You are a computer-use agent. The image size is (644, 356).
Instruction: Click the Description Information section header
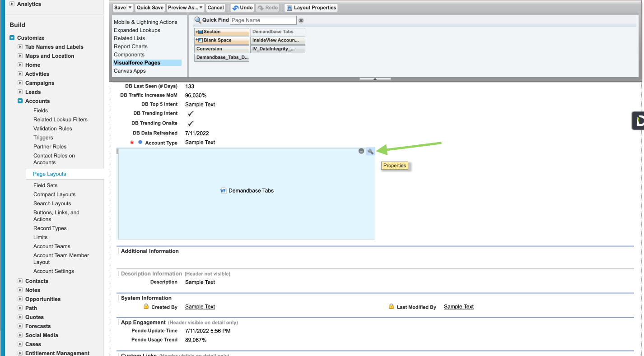click(x=151, y=273)
